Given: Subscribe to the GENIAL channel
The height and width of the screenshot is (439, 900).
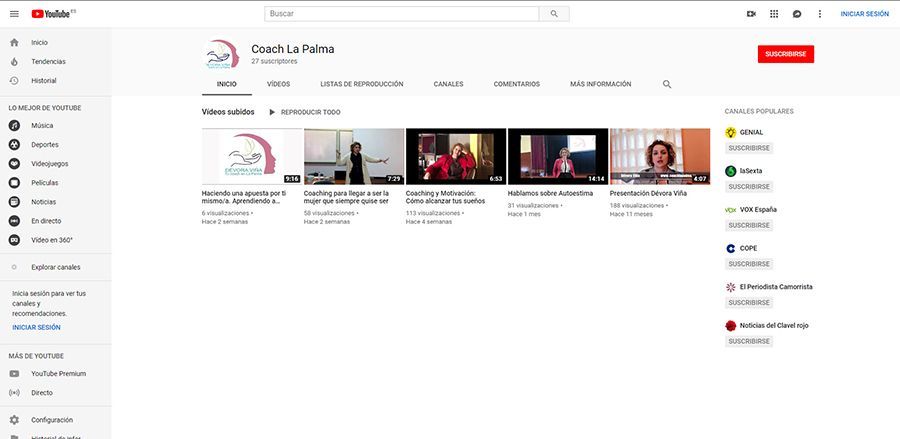Looking at the screenshot, I should coord(748,148).
